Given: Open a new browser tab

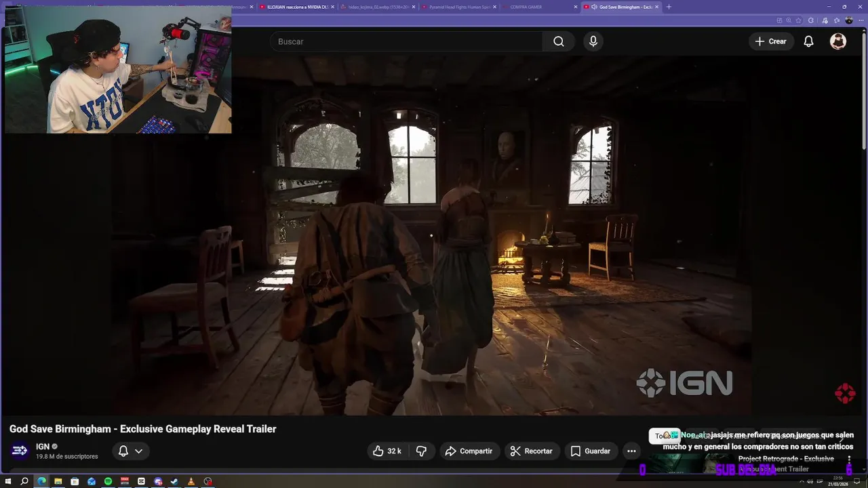Looking at the screenshot, I should (x=669, y=7).
